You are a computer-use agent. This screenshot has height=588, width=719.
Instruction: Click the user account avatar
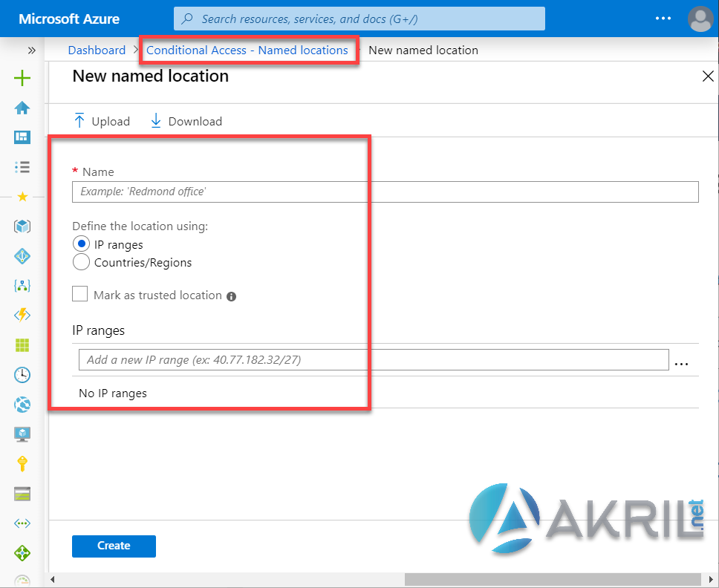pyautogui.click(x=700, y=19)
